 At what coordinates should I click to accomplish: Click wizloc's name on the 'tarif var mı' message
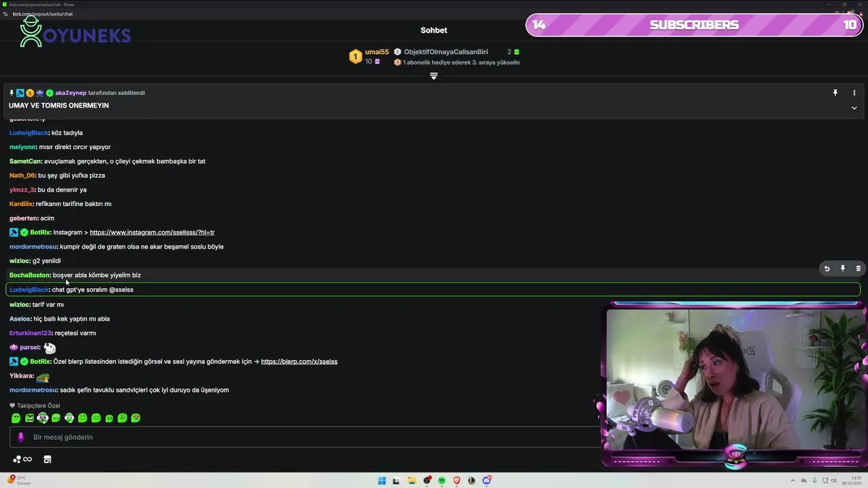20,305
